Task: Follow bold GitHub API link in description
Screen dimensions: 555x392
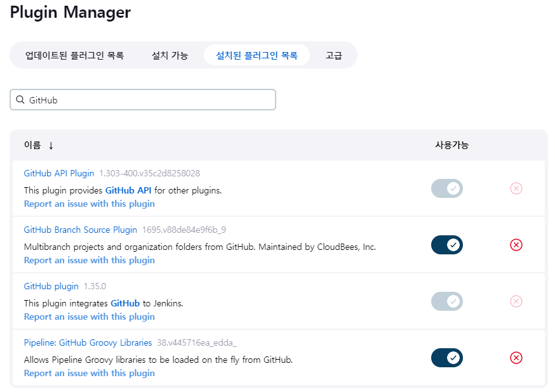Action: [x=128, y=190]
